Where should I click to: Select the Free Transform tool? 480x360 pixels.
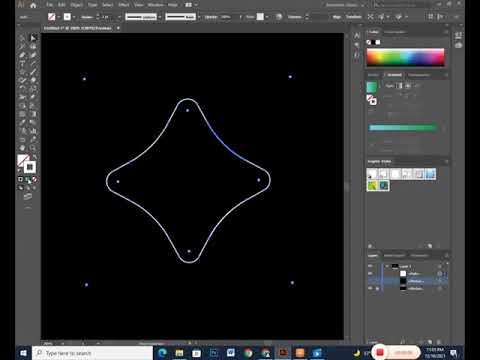(33, 97)
